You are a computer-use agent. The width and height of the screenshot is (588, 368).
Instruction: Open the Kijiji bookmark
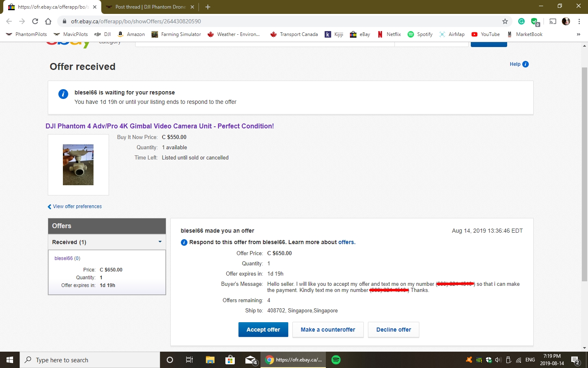pos(334,34)
